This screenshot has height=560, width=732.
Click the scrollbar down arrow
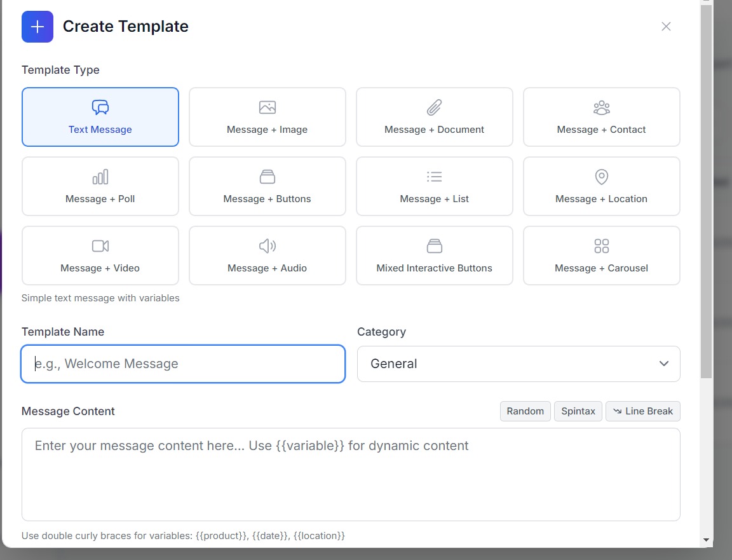[x=706, y=540]
